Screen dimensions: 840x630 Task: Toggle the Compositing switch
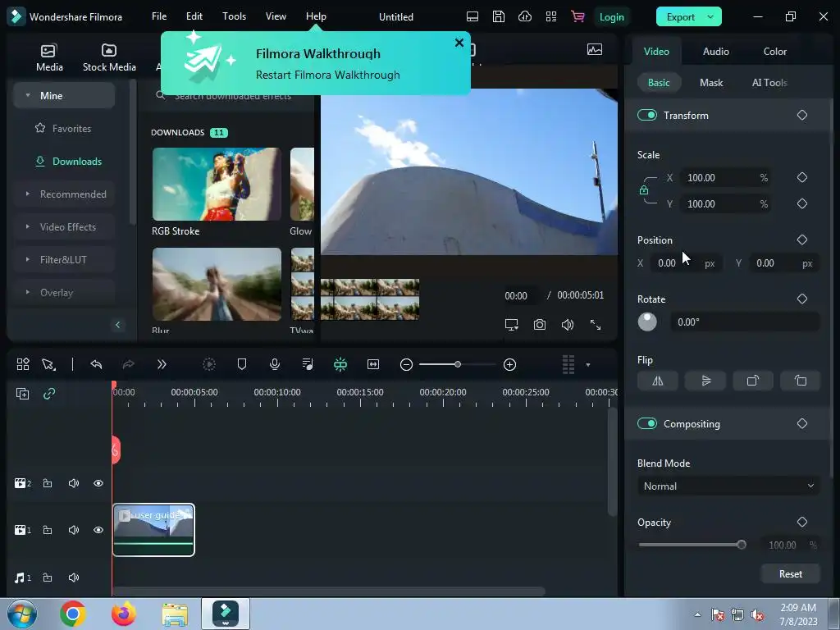(x=646, y=424)
